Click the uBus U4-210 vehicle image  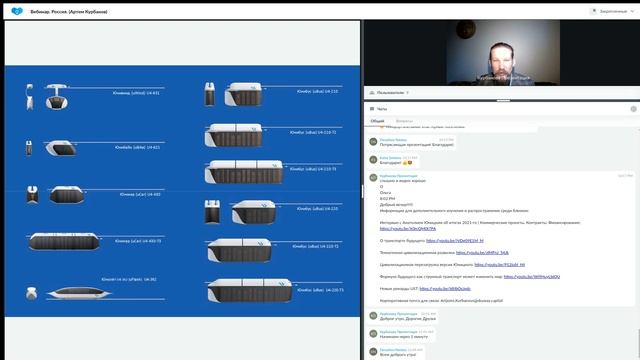click(x=243, y=94)
